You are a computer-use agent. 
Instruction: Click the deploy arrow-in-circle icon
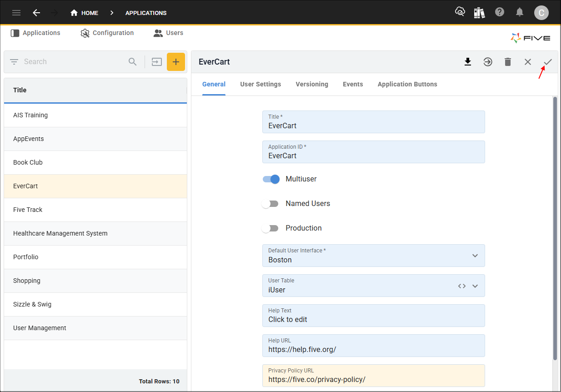(x=488, y=62)
